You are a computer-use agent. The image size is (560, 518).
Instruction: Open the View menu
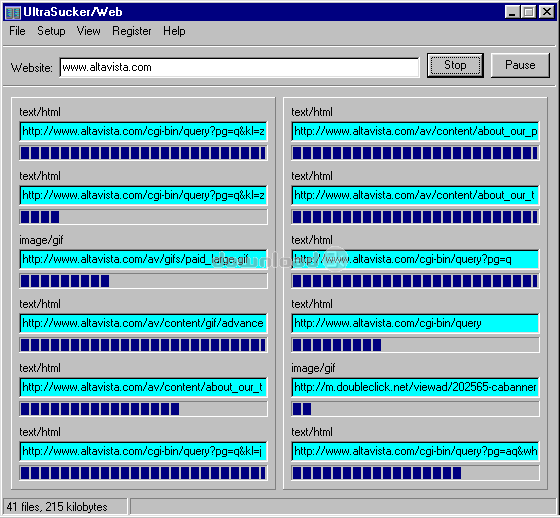pyautogui.click(x=88, y=31)
